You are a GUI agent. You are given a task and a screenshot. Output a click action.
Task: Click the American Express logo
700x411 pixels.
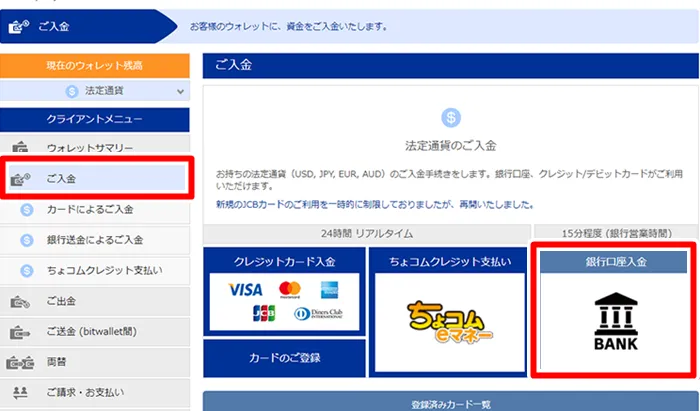(329, 290)
